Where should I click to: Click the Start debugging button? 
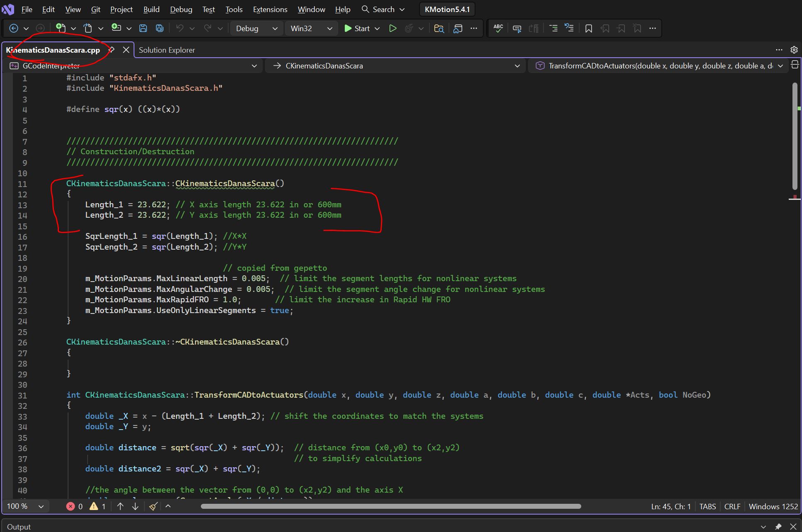pyautogui.click(x=357, y=28)
